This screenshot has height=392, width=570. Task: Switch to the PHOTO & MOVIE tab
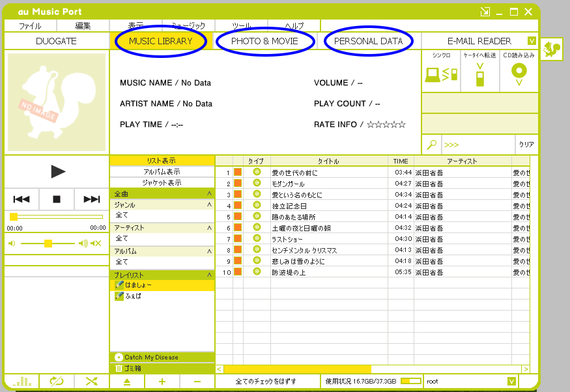(264, 41)
